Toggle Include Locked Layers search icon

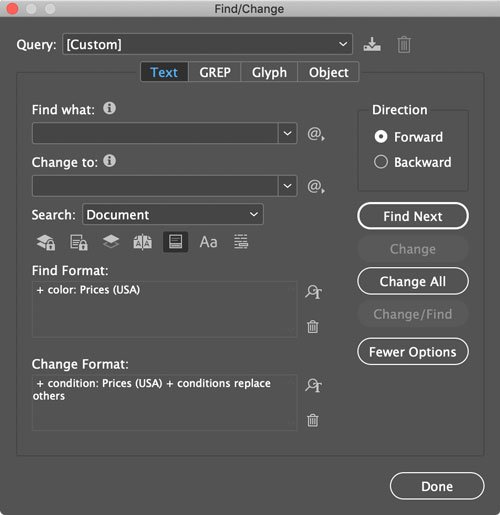[x=46, y=242]
